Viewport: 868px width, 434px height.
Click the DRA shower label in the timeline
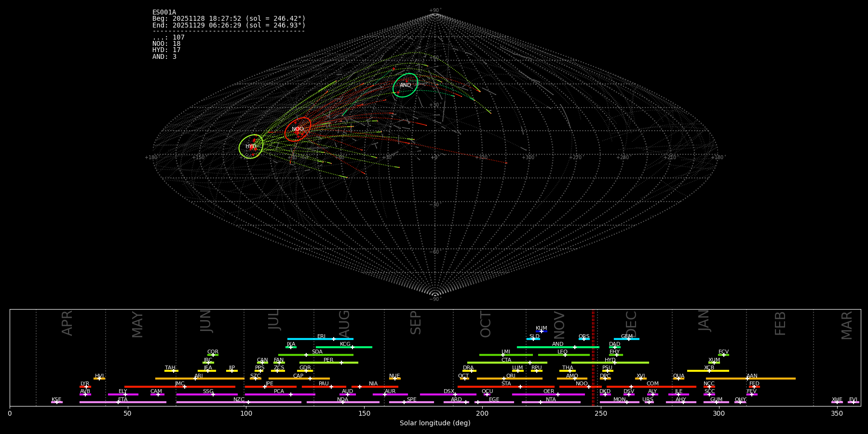[x=468, y=368]
